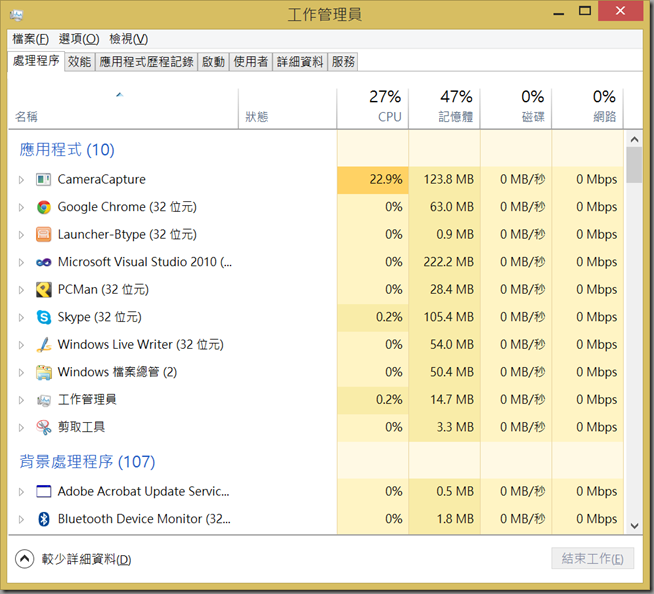The image size is (654, 594).
Task: Switch to the 啟動 tab
Action: click(x=214, y=62)
